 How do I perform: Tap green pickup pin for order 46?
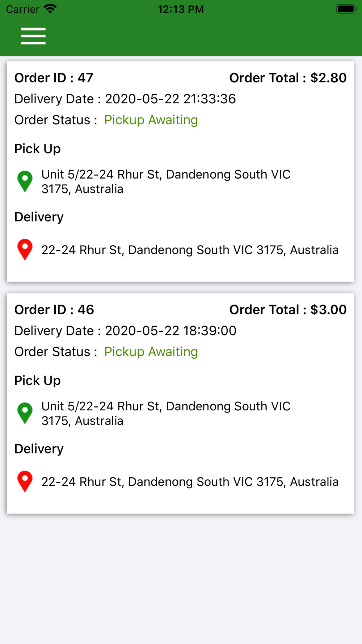(25, 413)
